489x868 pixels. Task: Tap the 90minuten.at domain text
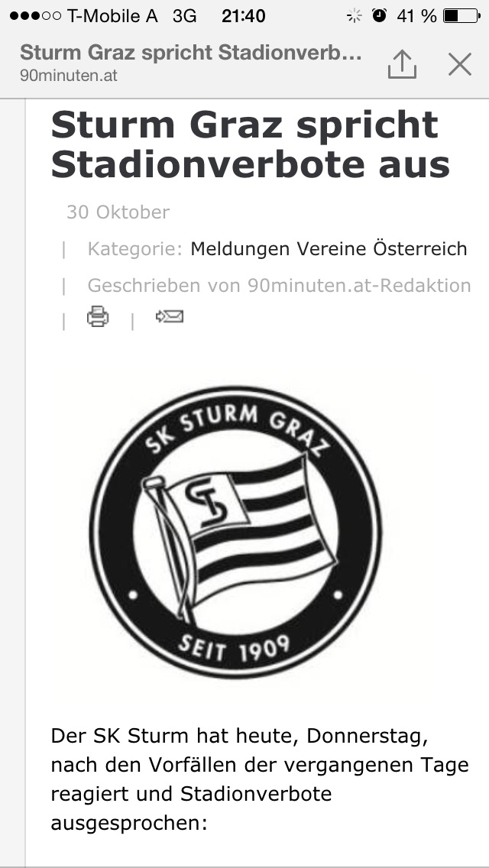pos(69,76)
